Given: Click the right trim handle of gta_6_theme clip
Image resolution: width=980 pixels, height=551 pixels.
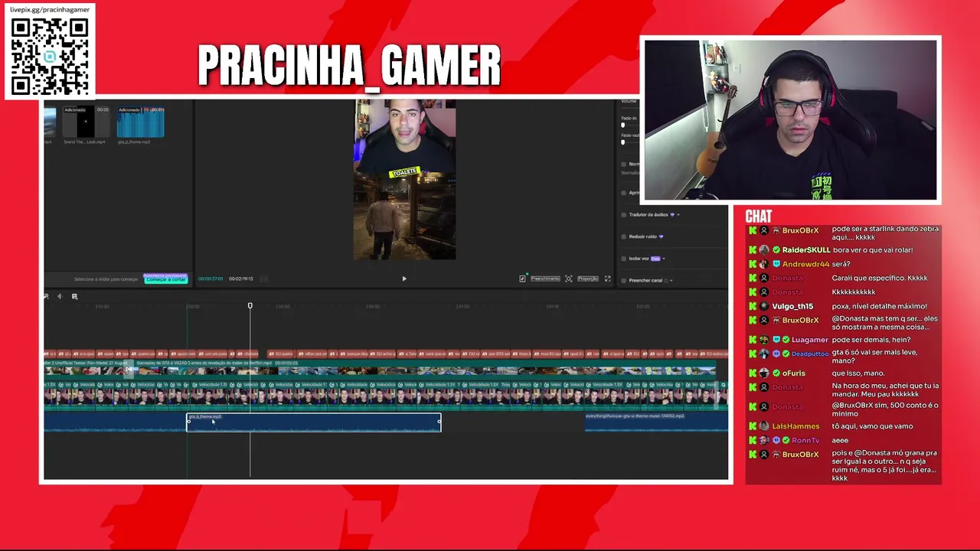Looking at the screenshot, I should coord(439,422).
